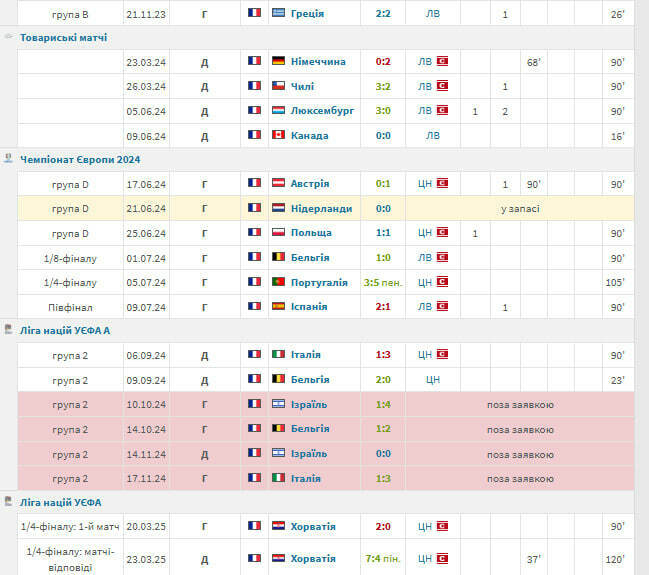Screen dimensions: 649x575
Task: Open the 7:4 пін. score against Хорватія
Action: point(382,558)
